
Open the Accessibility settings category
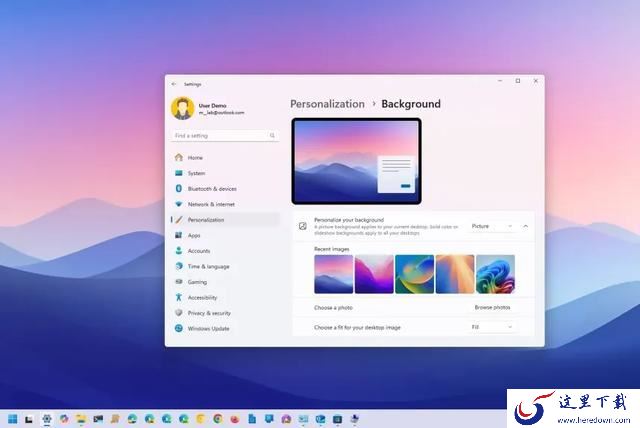coord(225,297)
